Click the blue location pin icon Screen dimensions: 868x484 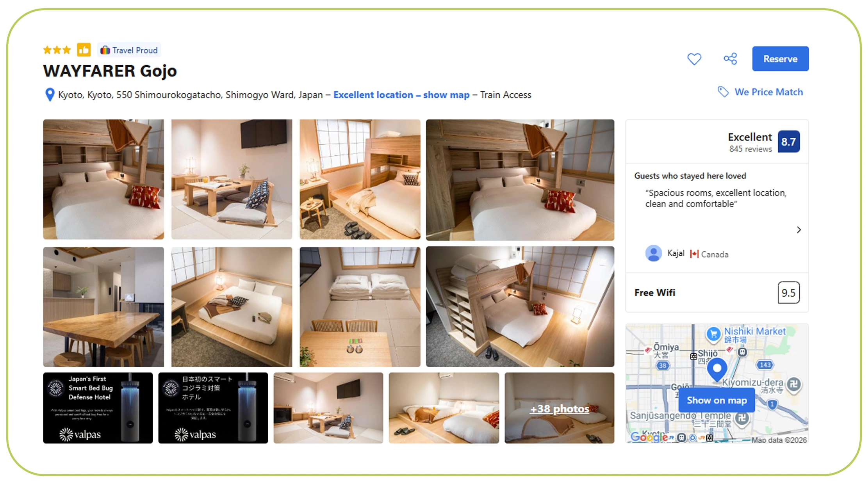tap(50, 95)
